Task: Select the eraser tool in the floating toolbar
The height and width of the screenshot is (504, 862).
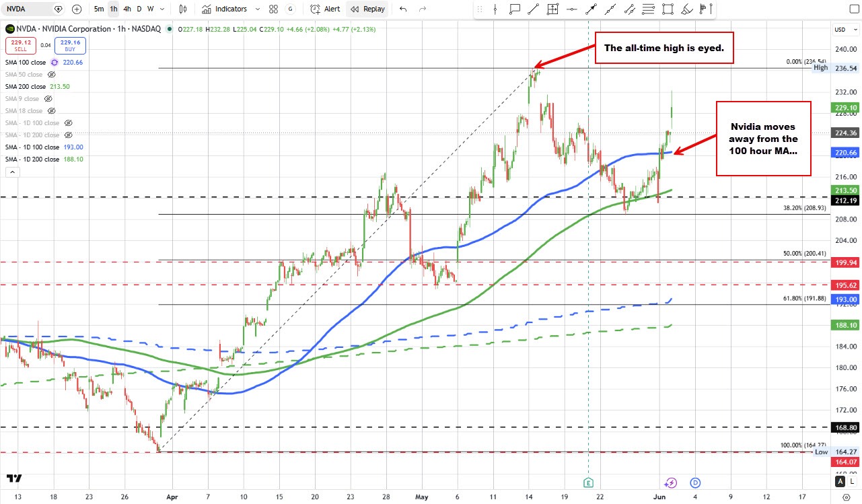Action: coord(687,9)
